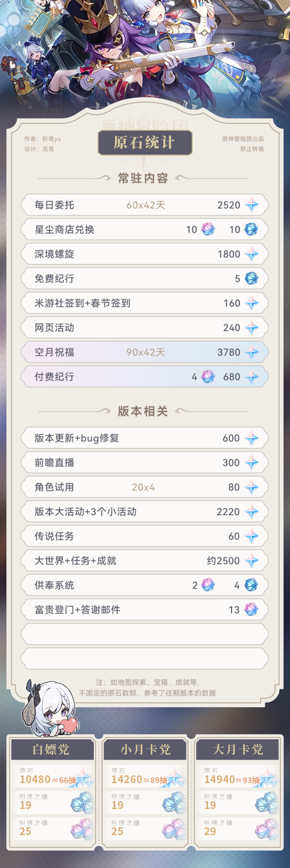Click the 前瞻直播 300 row
The width and height of the screenshot is (290, 868).
point(145,462)
